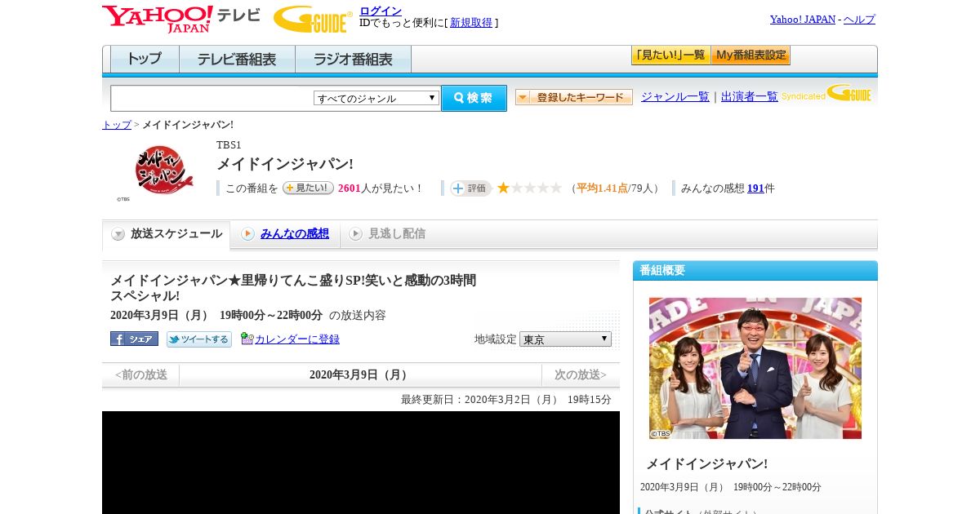980x514 pixels.
Task: Click the orange みんなの感想 arrow icon
Action: (x=247, y=234)
